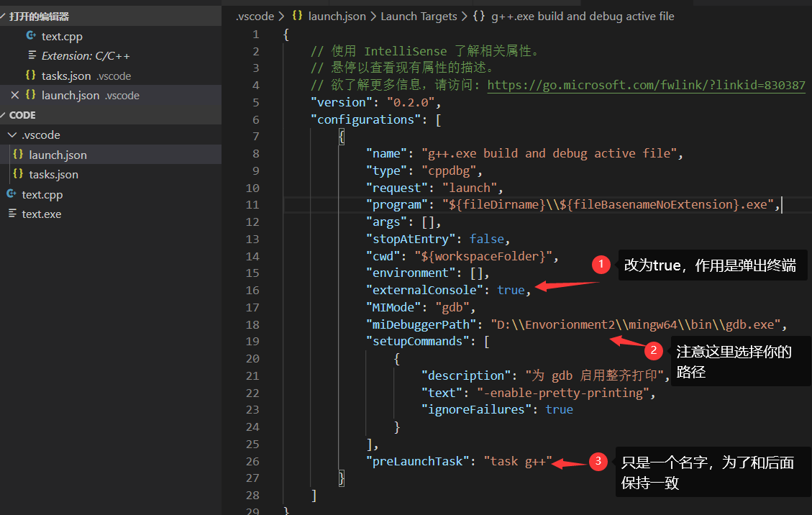Click the miDebuggerPath gdb.exe path value
This screenshot has width=812, height=515.
[635, 325]
